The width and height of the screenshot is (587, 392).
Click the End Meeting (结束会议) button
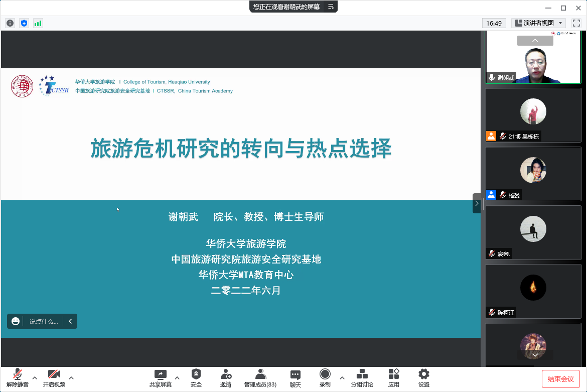click(561, 379)
